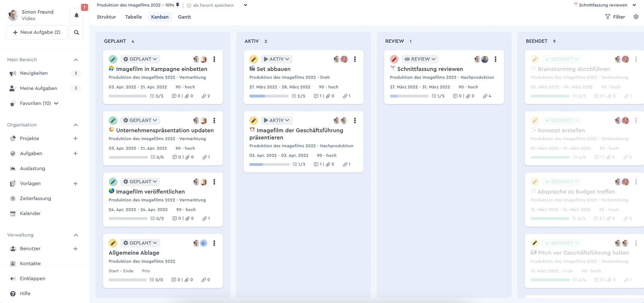This screenshot has height=303, width=644.
Task: Click date range 24. Apr. 2022 on Imagefilm veröffentlichen
Action: tap(138, 210)
